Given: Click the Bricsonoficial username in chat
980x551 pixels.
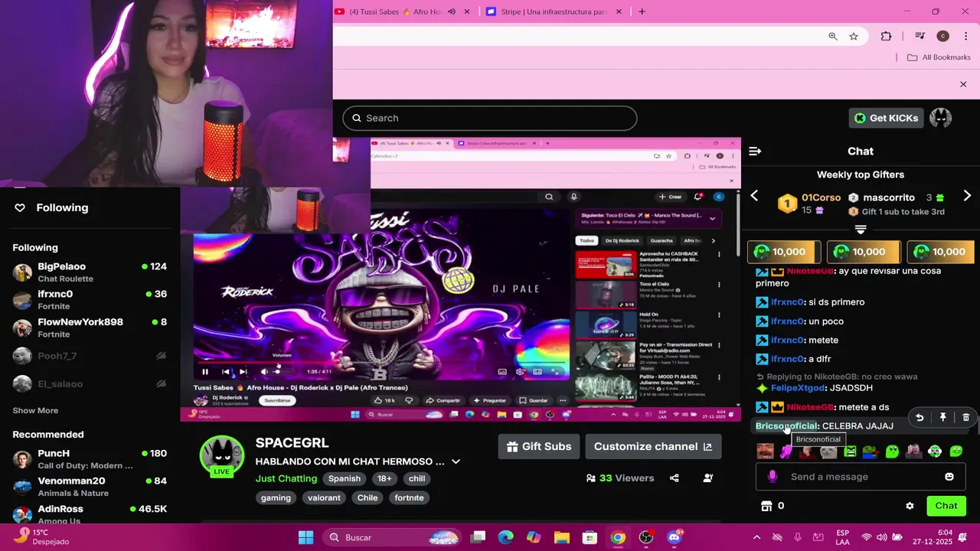Looking at the screenshot, I should [786, 426].
